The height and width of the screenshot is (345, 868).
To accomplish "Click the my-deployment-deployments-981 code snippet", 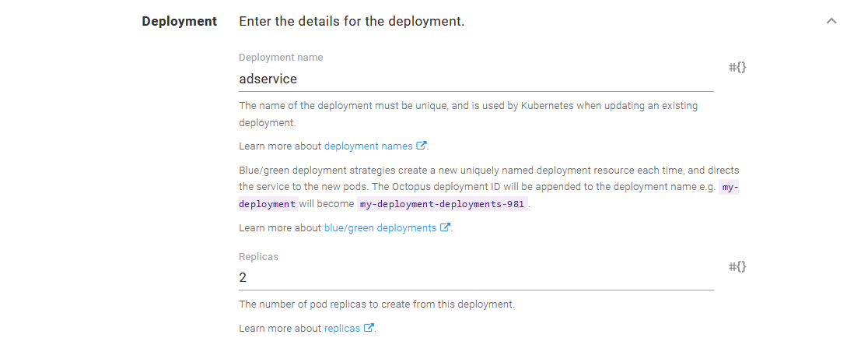I will click(x=443, y=204).
